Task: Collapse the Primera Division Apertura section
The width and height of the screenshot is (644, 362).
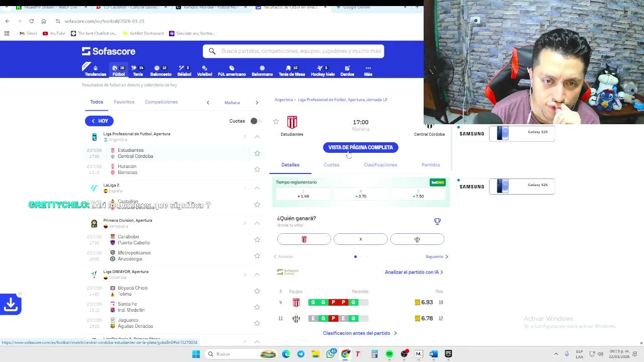Action: click(257, 223)
